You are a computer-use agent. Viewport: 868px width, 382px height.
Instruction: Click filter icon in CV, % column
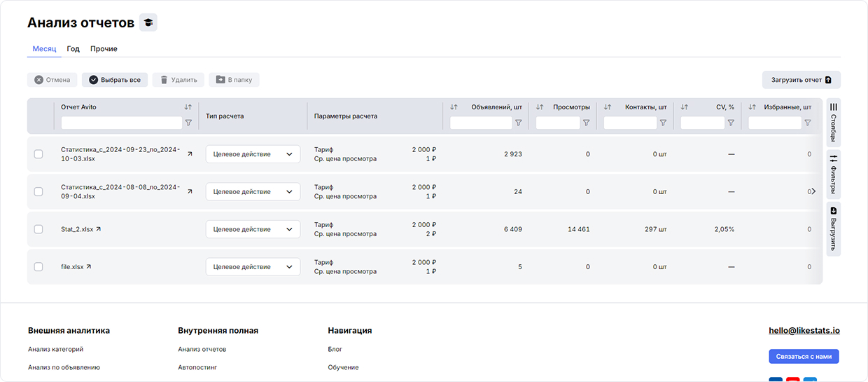click(731, 123)
